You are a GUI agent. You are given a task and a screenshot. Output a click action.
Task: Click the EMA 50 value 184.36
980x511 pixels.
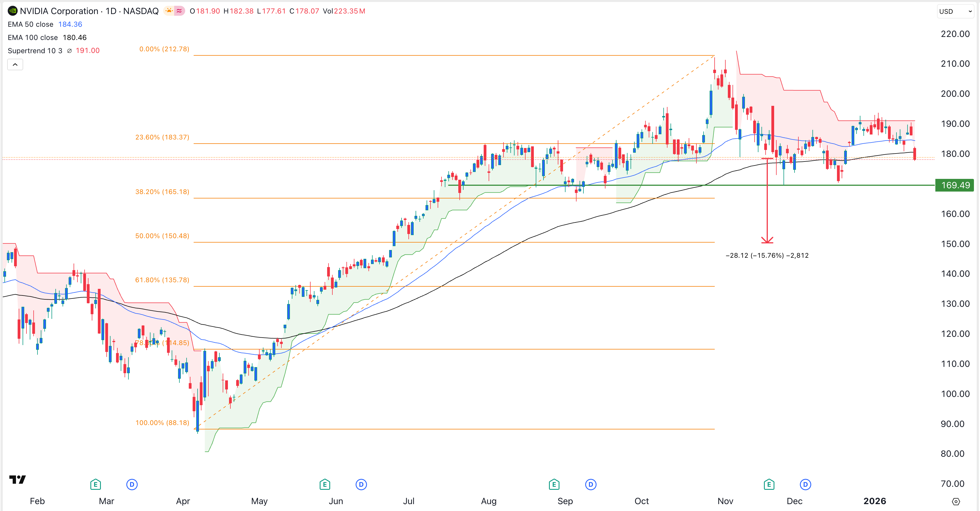70,24
